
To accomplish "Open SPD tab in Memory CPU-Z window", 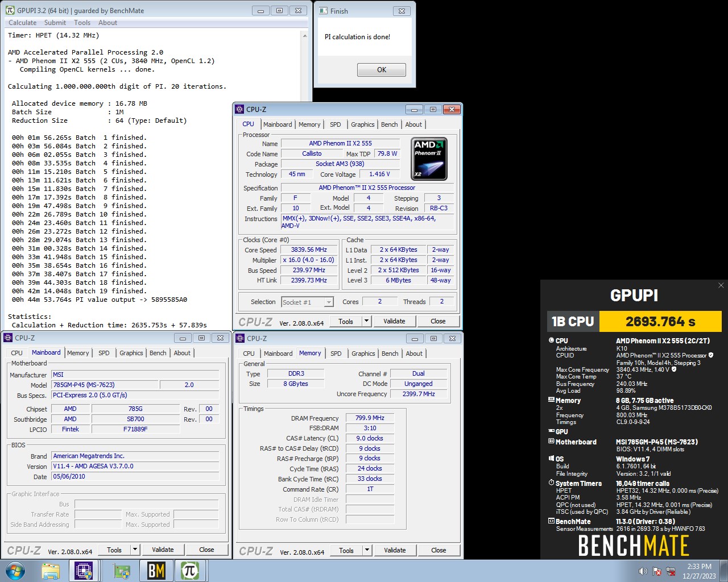I will point(336,354).
